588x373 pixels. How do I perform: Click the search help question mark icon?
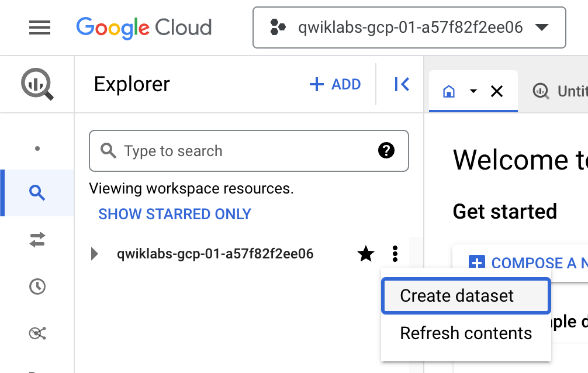tap(386, 150)
